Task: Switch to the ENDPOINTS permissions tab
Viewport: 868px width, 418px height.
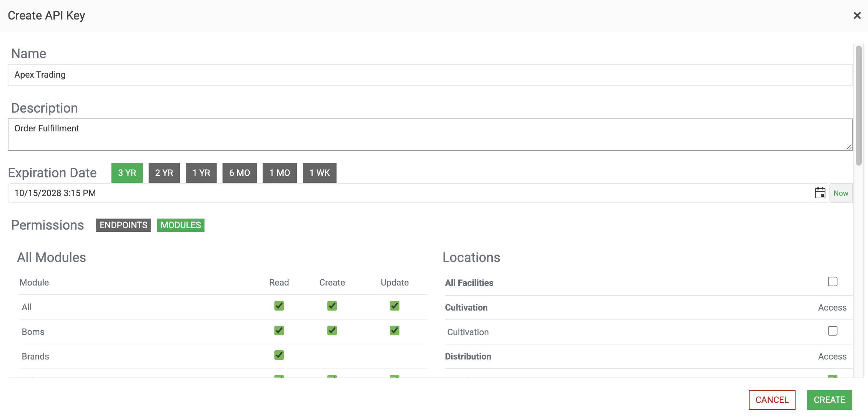Action: click(123, 225)
